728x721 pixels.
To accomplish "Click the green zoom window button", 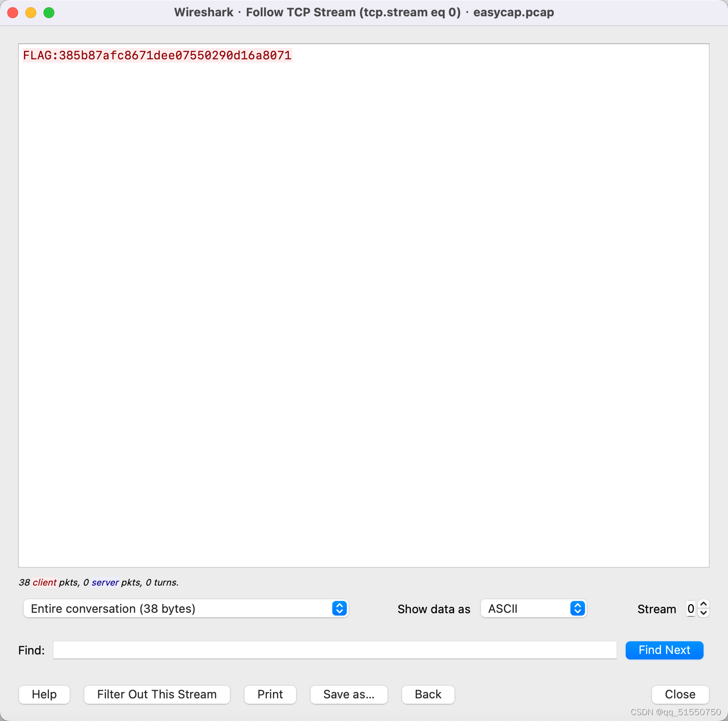I will [49, 13].
